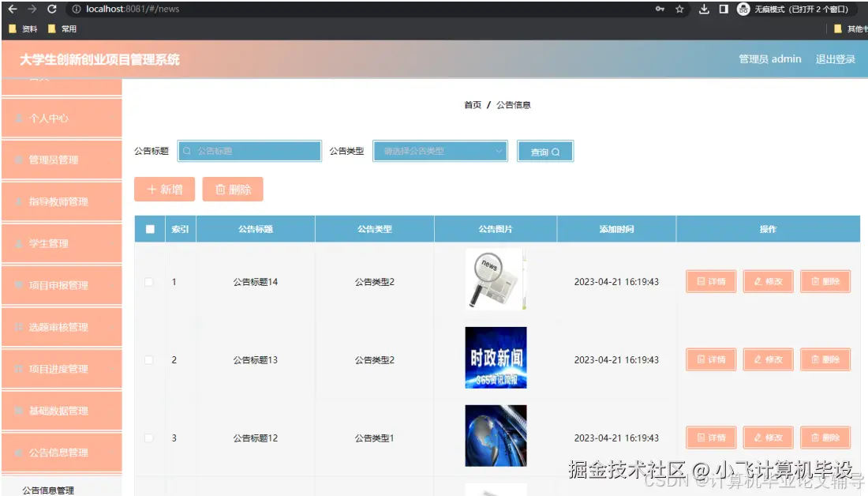The width and height of the screenshot is (868, 496).
Task: Click the plus icon on the 新增 button
Action: (x=153, y=189)
